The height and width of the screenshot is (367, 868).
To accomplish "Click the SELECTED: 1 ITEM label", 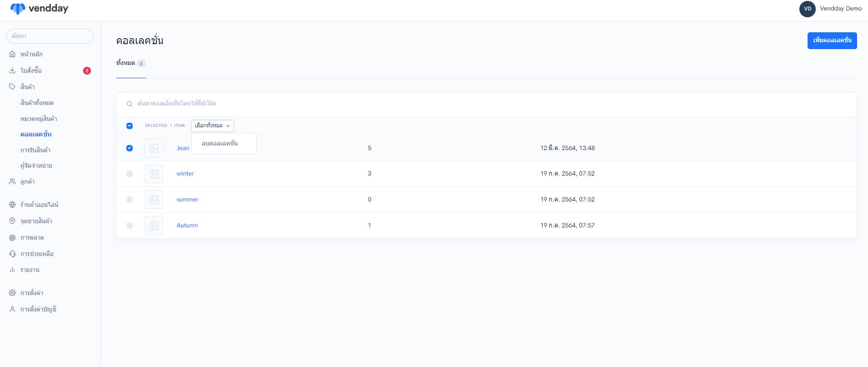I will (165, 126).
